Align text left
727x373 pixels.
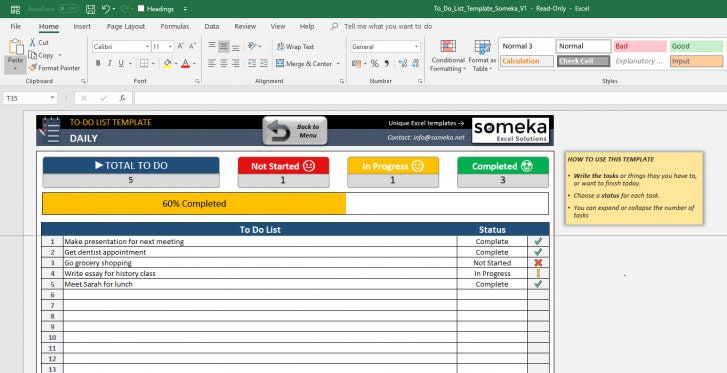click(212, 64)
